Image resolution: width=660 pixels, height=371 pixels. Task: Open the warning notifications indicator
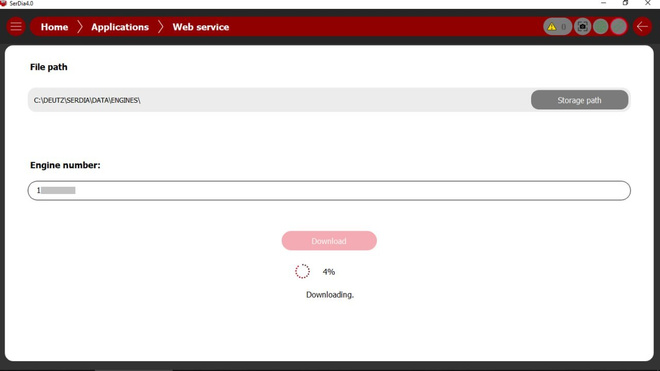click(x=557, y=27)
